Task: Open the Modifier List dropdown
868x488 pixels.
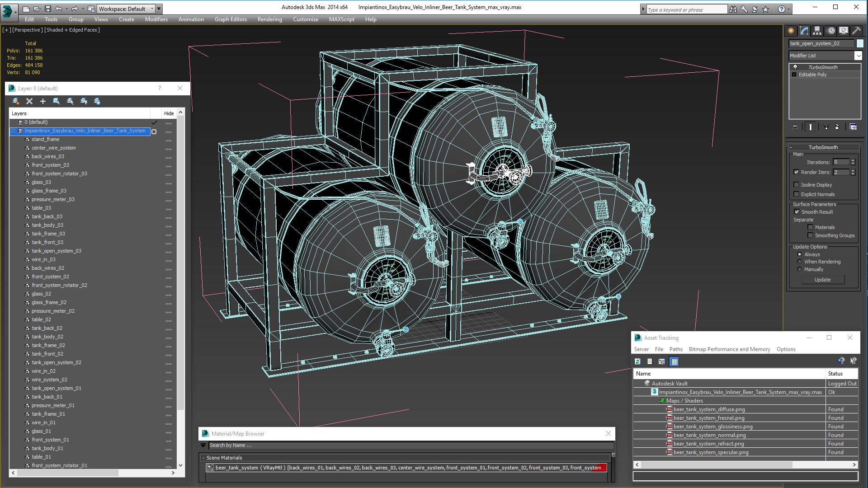Action: click(858, 56)
